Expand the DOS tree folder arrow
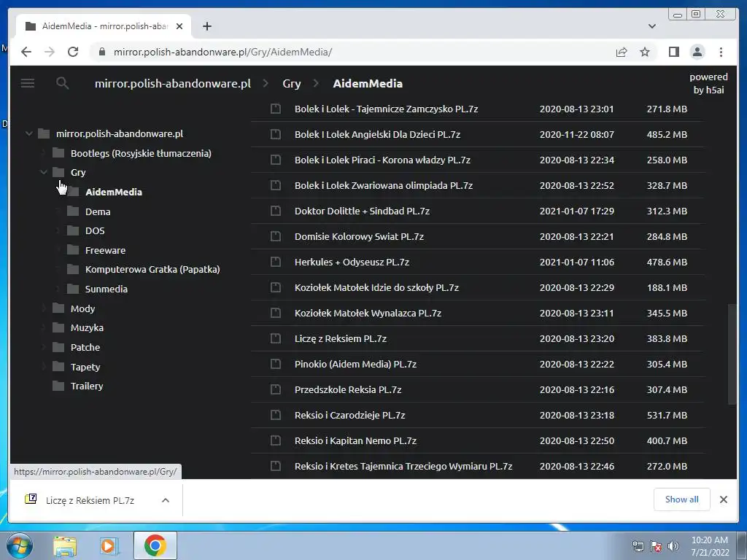The height and width of the screenshot is (560, 747). [x=58, y=230]
